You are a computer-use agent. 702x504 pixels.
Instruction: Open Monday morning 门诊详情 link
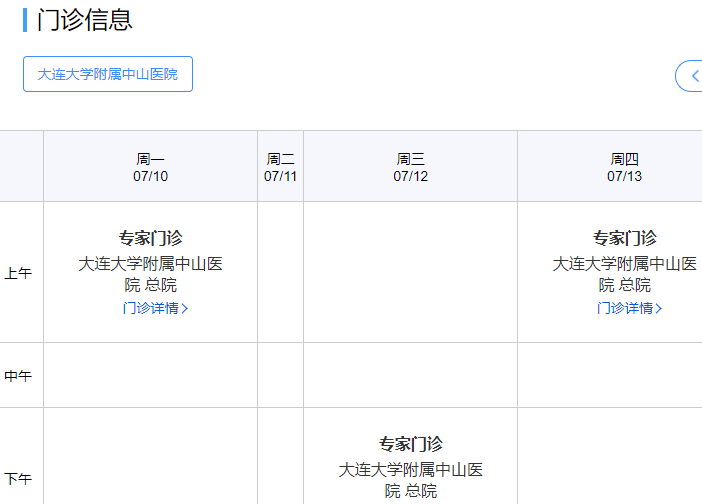pos(155,308)
